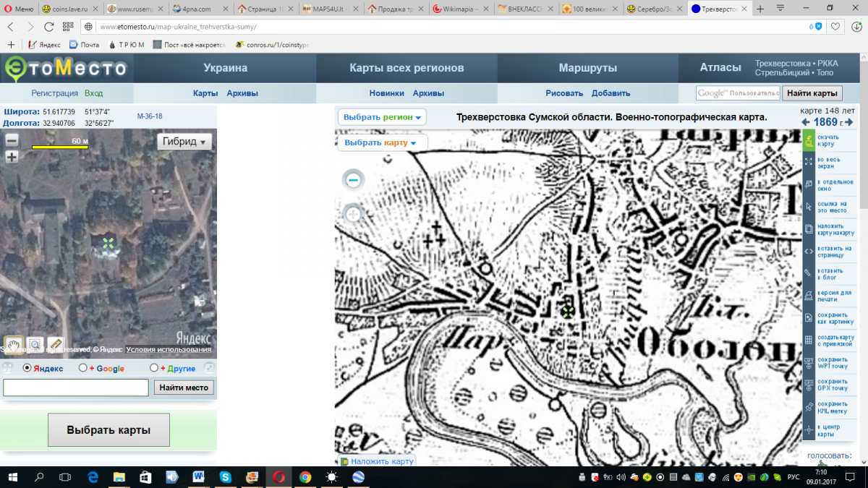Viewport: 868px width, 488px height.
Task: Open the 'Яндекс' bookmark in bookmarks bar
Action: pyautogui.click(x=45, y=45)
